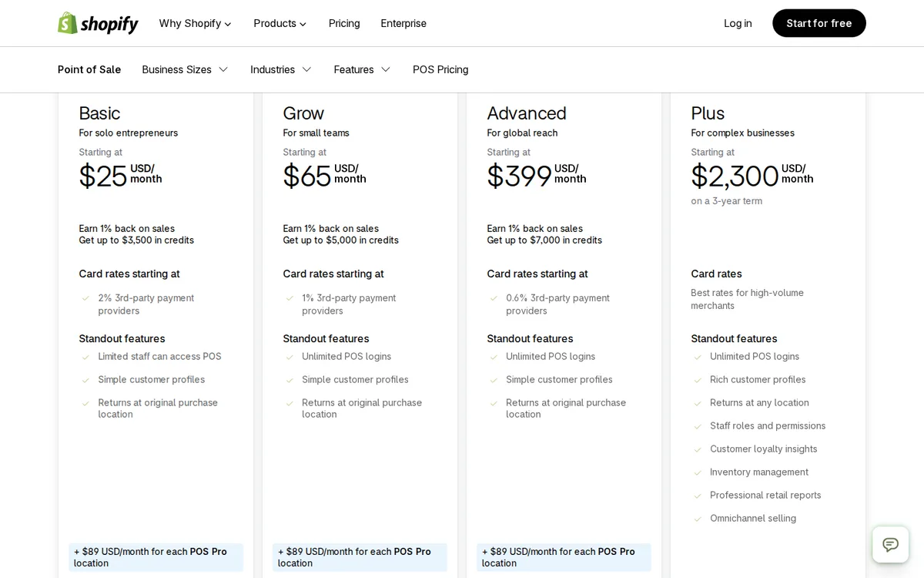This screenshot has width=924, height=578.
Task: Click 'For complex businesses' subtitle
Action: [x=742, y=133]
